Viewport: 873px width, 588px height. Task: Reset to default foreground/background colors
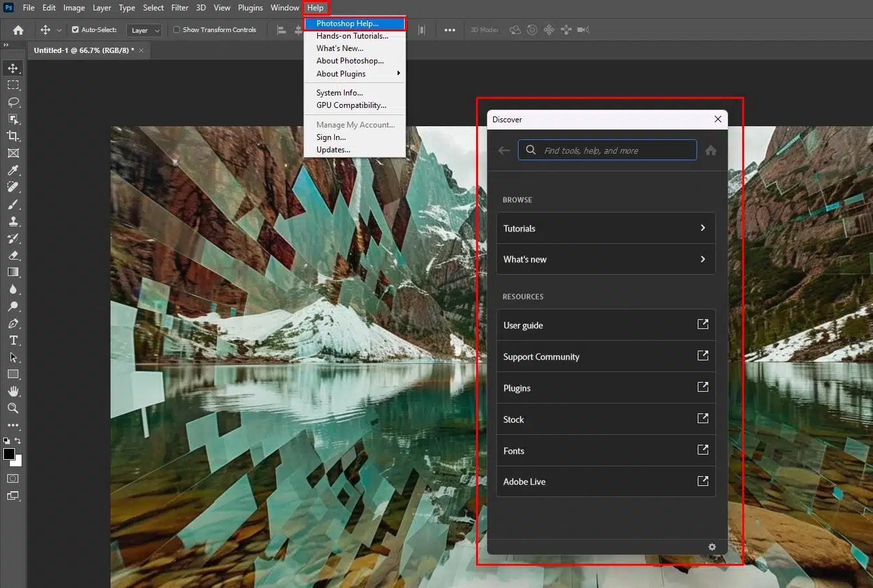point(7,441)
